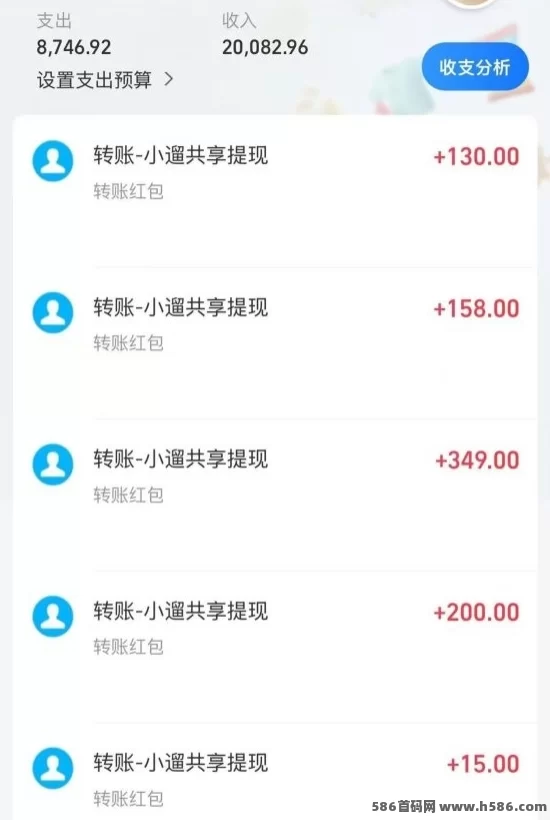Screen dimensions: 550x820
Task: Tap avatar icon beside the +158.00 transfer
Action: [x=53, y=312]
